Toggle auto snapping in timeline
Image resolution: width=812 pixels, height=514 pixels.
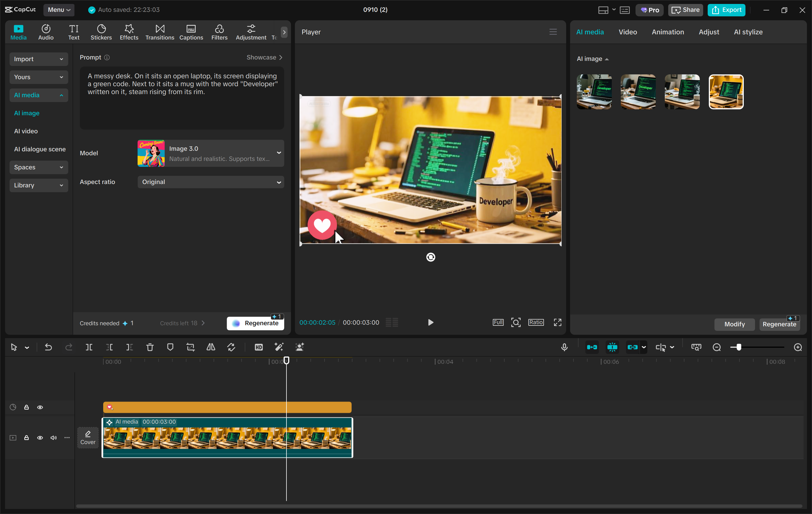click(612, 347)
